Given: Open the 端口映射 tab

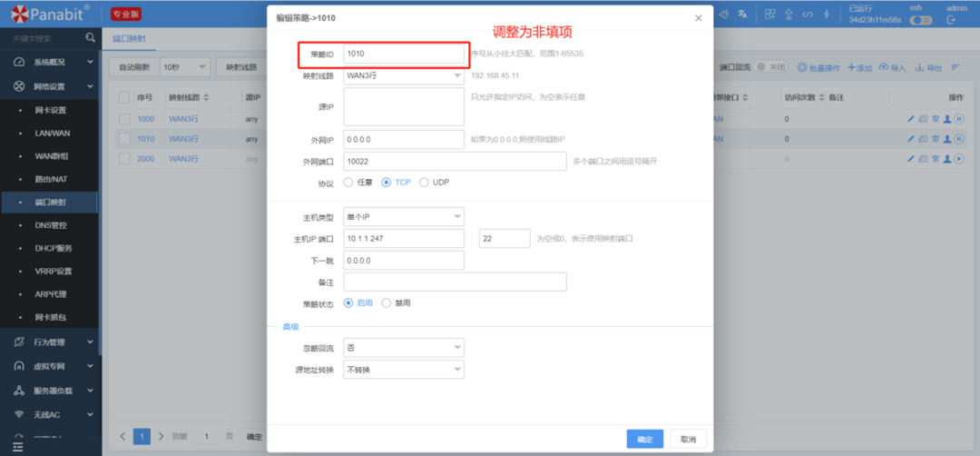Looking at the screenshot, I should [x=129, y=39].
